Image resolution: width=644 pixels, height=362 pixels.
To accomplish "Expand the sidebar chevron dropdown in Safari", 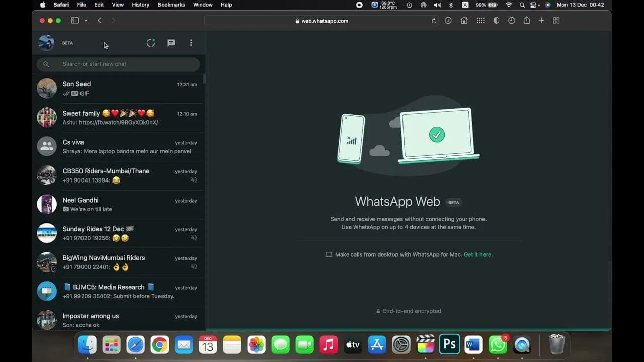I will coord(86,21).
